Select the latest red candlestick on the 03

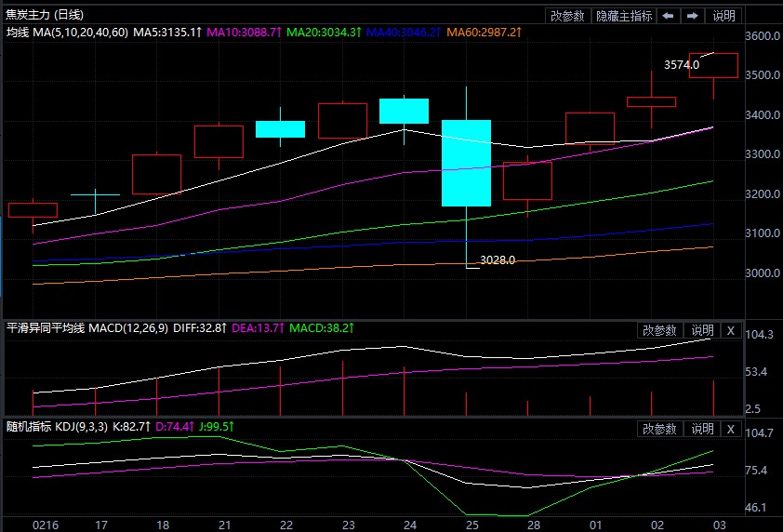[713, 65]
